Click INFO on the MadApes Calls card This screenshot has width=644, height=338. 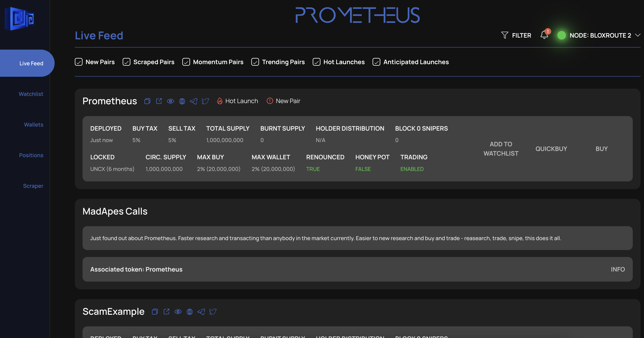618,269
